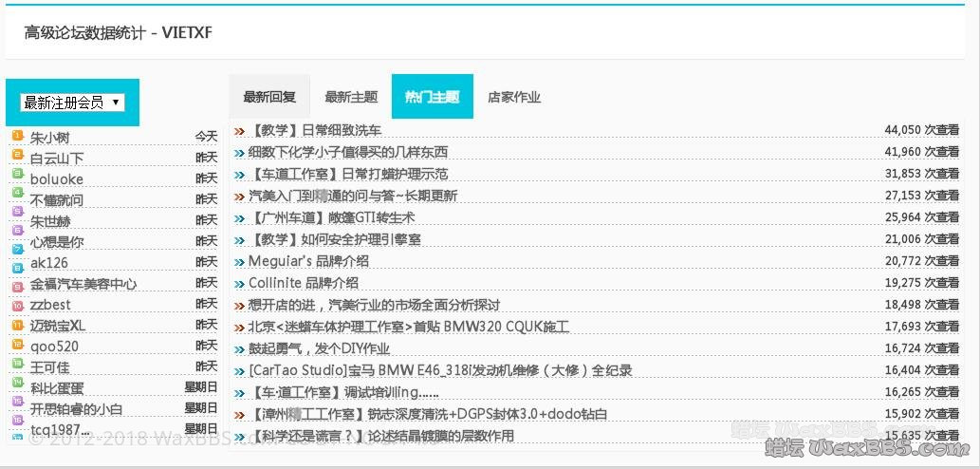Open the 【车道工作室】日常打蜡护理示范 thread
980x469 pixels.
(x=347, y=174)
